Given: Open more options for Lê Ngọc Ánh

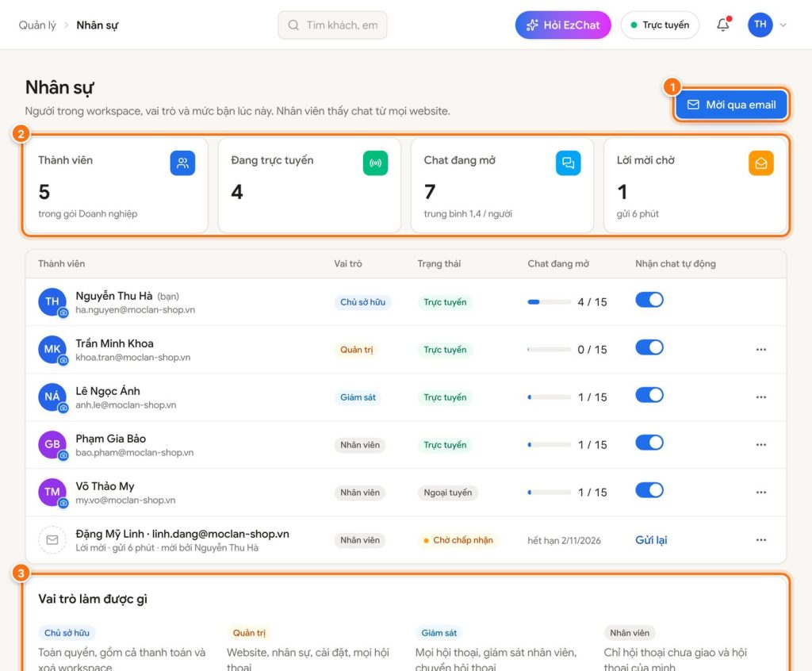Looking at the screenshot, I should click(760, 397).
